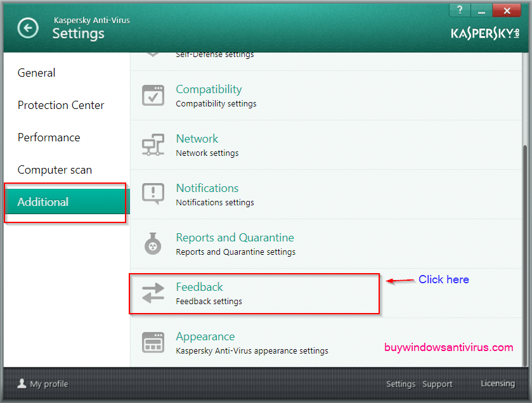Select the General tab
The image size is (532, 403).
[x=37, y=73]
